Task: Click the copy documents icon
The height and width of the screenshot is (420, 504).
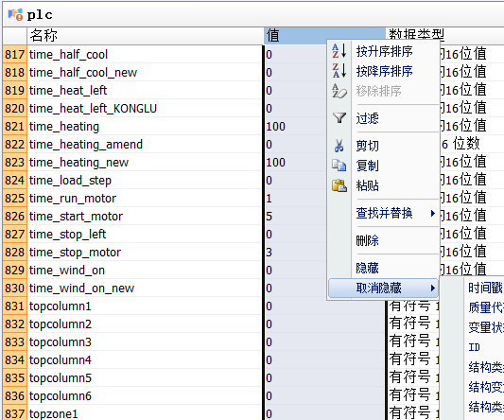Action: tap(339, 166)
